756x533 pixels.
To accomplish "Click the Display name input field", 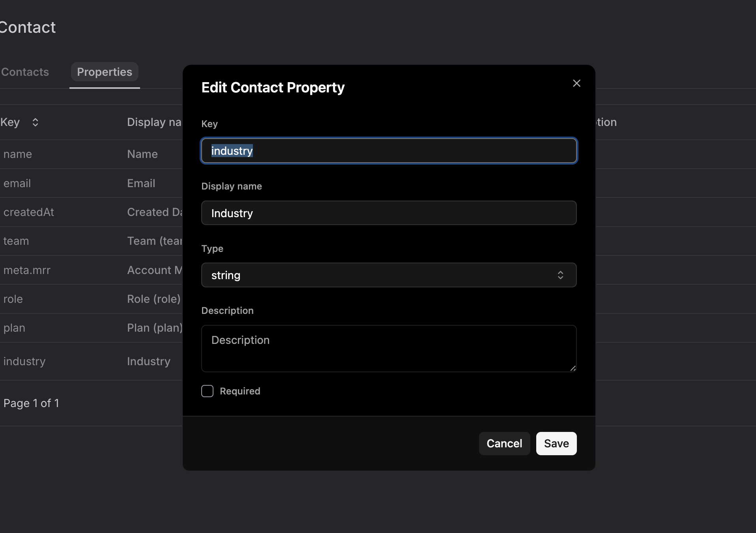I will pyautogui.click(x=389, y=213).
